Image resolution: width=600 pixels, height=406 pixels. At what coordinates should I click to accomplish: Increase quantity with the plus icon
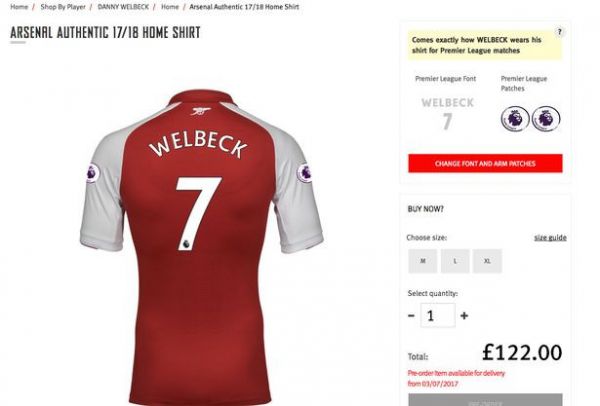pyautogui.click(x=464, y=316)
